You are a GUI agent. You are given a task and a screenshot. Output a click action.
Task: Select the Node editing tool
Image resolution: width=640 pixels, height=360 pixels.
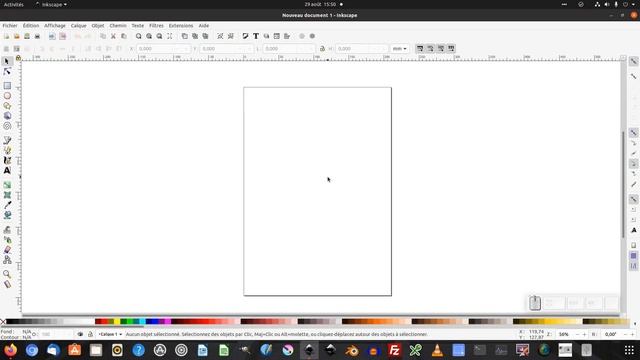[x=7, y=72]
